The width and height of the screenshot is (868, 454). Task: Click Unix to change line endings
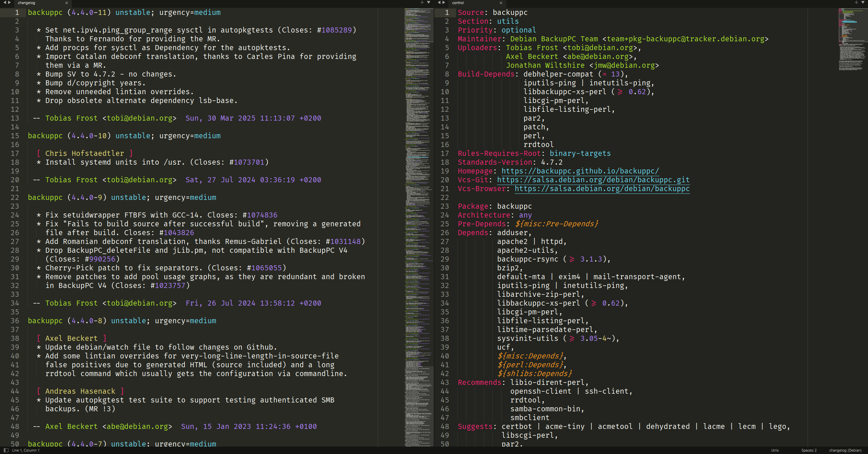[x=774, y=450]
